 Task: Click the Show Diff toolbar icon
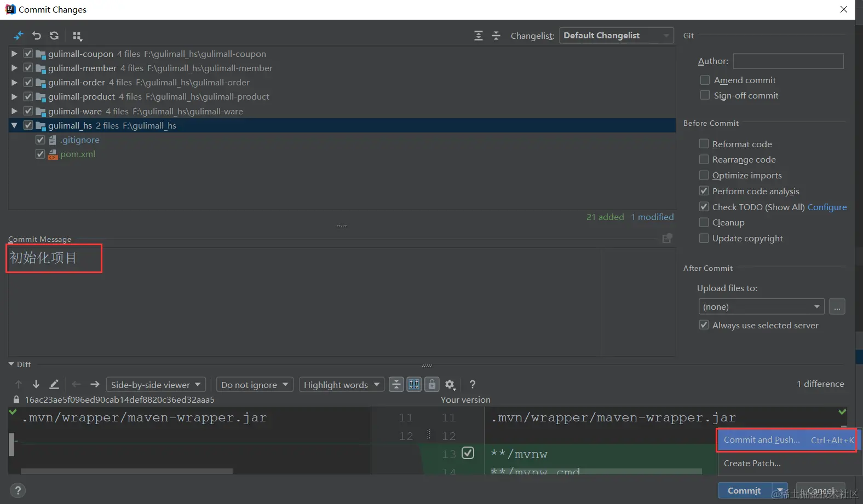(19, 36)
